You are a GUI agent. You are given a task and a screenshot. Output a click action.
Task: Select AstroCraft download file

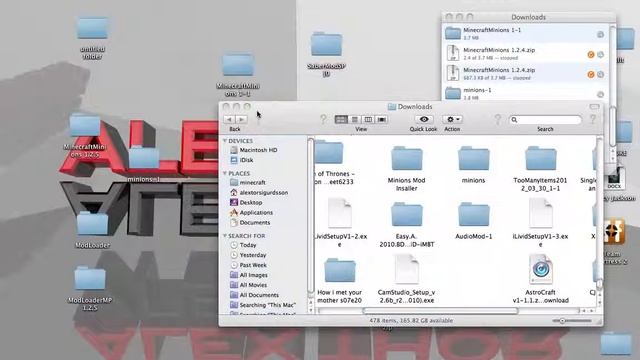tap(540, 269)
